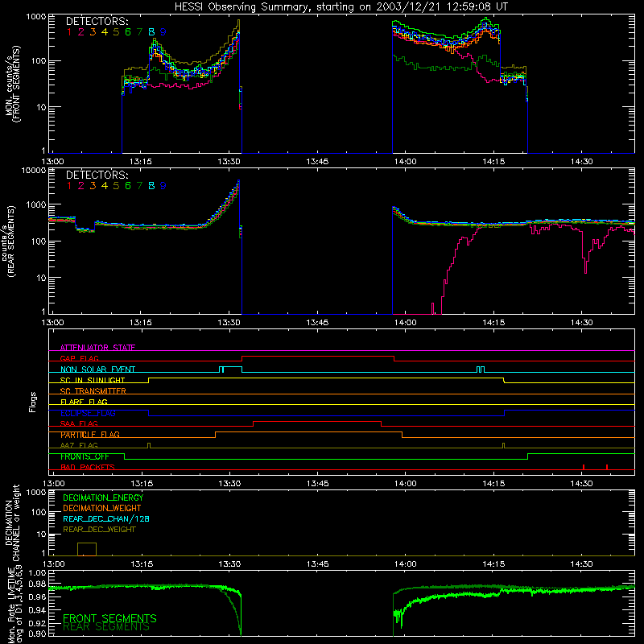Screen dimensions: 644x644
Task: Click 'DETECTORS:' label in front segments panel
Action: click(97, 22)
